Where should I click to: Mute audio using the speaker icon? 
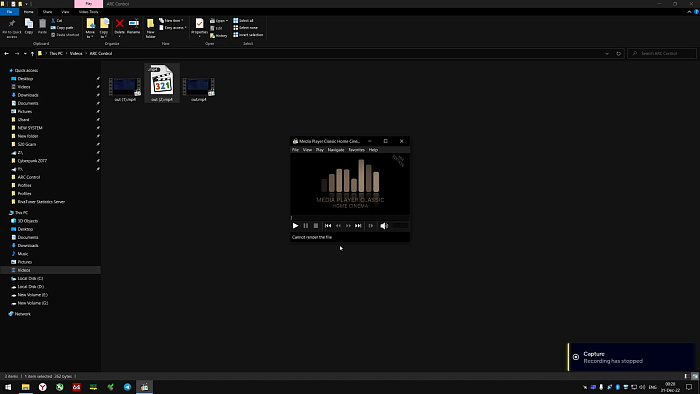[x=384, y=226]
